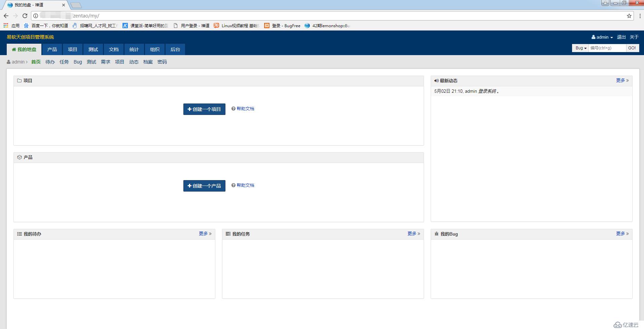Open the Bug search type dropdown
The image size is (644, 329).
[x=580, y=48]
